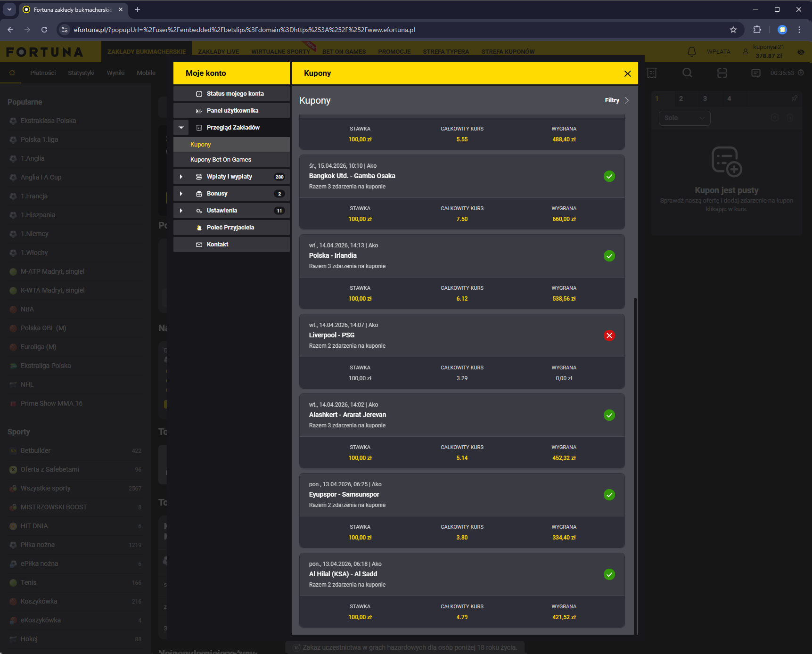This screenshot has width=812, height=654.
Task: Open the ZAKŁADY LIVE tab
Action: point(219,52)
